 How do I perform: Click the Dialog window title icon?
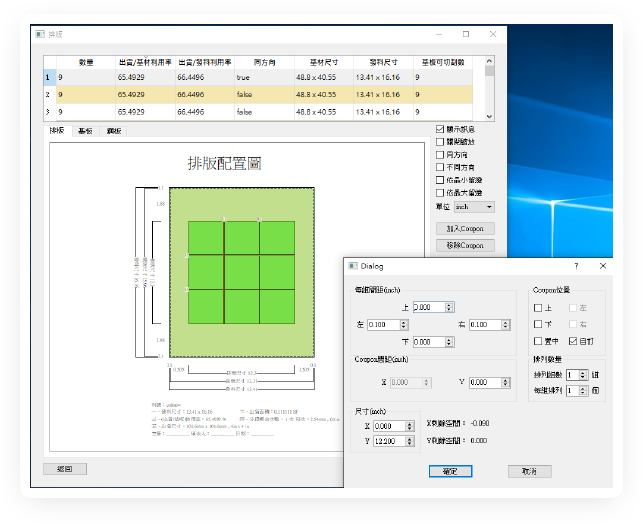(x=352, y=266)
